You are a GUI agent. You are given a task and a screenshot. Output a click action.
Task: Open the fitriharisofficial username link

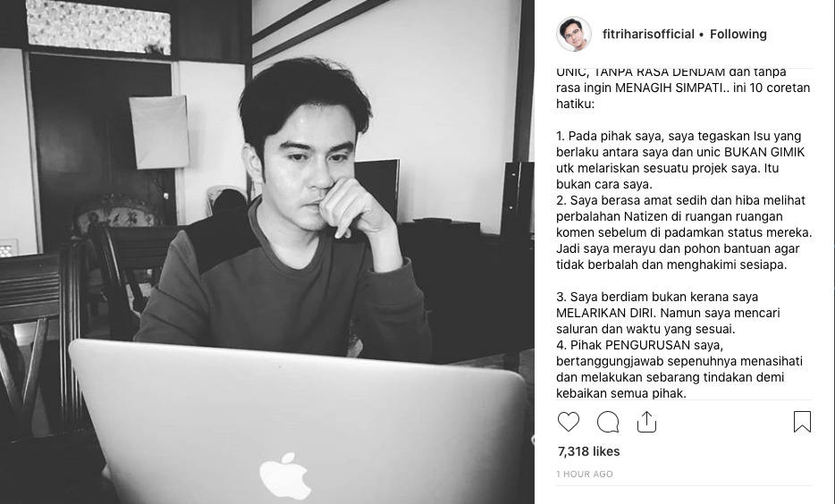648,34
